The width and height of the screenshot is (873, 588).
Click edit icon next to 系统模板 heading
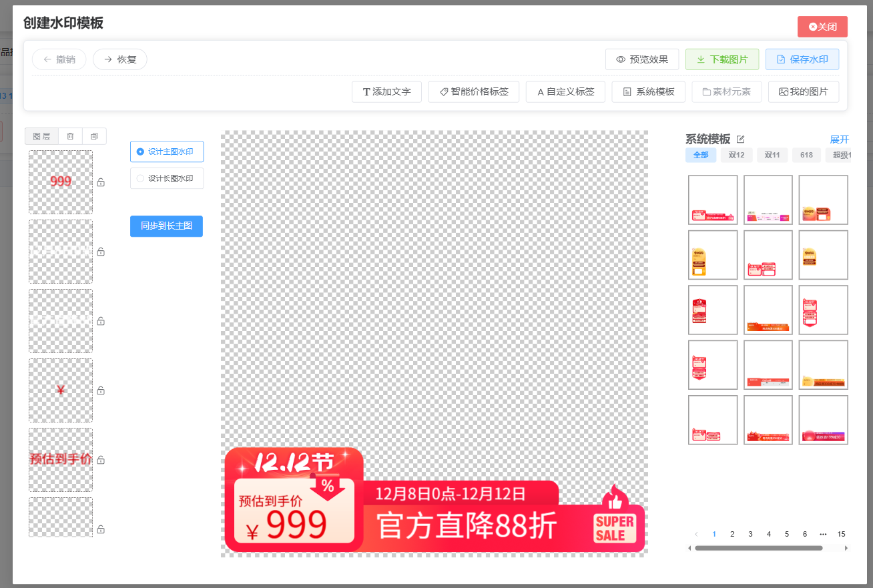pyautogui.click(x=740, y=139)
